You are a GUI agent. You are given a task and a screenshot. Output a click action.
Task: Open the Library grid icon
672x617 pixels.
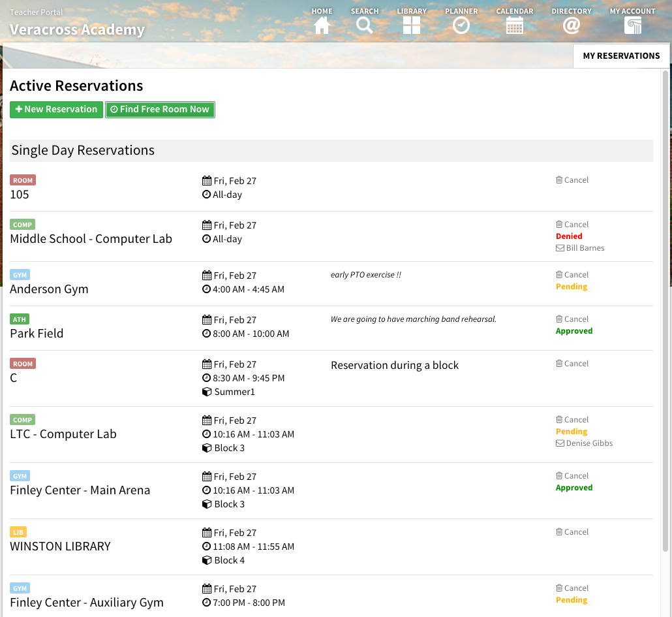tap(412, 24)
